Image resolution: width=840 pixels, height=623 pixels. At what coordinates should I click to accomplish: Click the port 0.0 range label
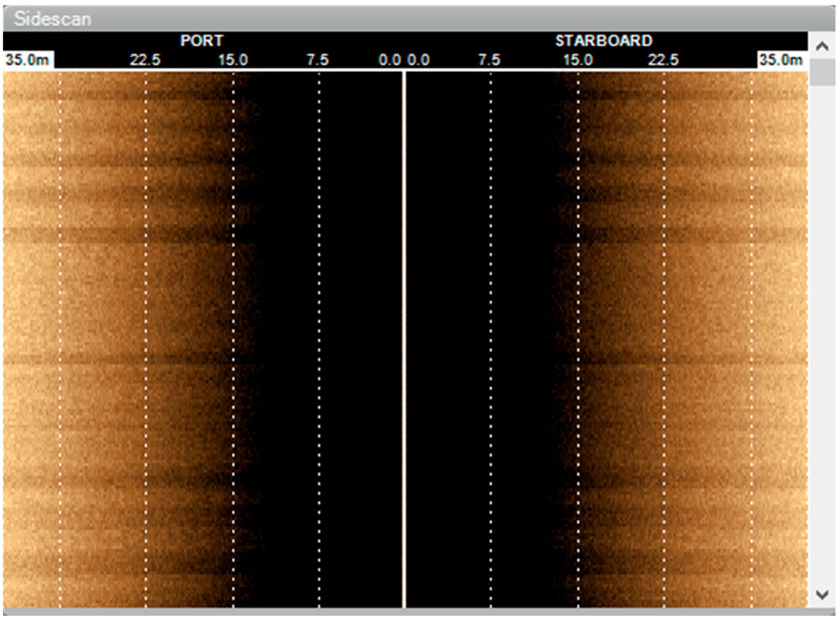click(390, 60)
